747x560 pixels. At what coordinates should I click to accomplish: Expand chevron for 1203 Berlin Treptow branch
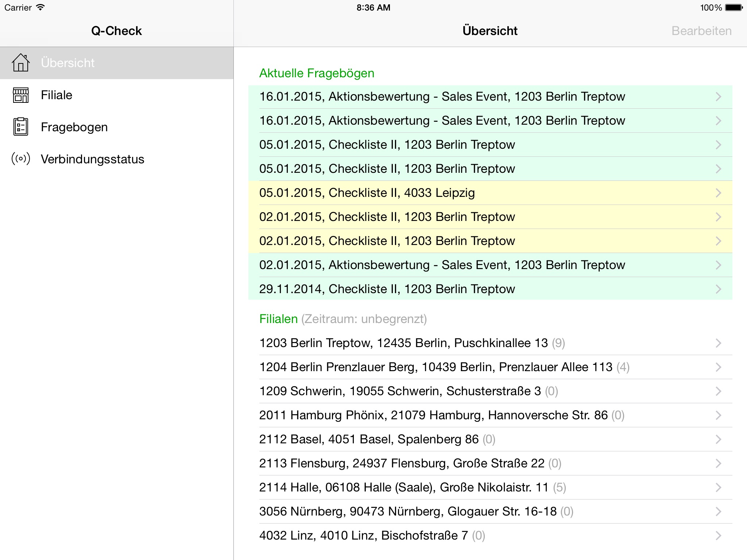(x=718, y=343)
